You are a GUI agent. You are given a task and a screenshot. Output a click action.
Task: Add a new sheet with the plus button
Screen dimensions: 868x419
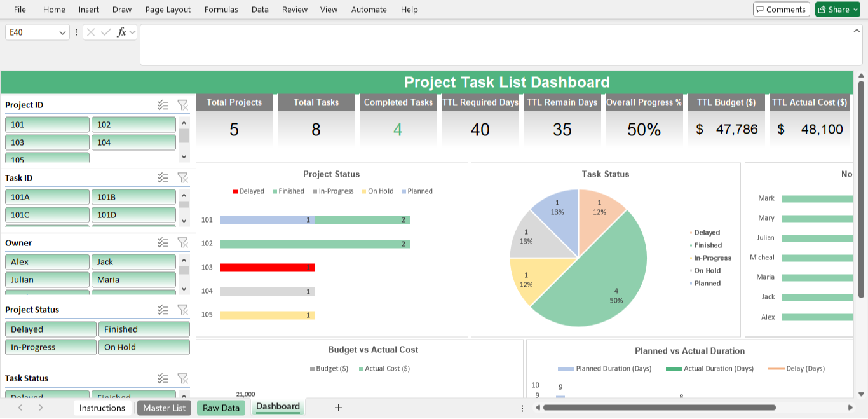pyautogui.click(x=338, y=408)
